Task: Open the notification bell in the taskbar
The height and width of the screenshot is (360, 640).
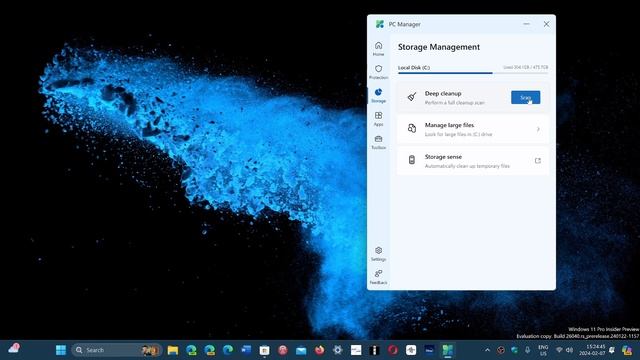Action: pos(612,350)
